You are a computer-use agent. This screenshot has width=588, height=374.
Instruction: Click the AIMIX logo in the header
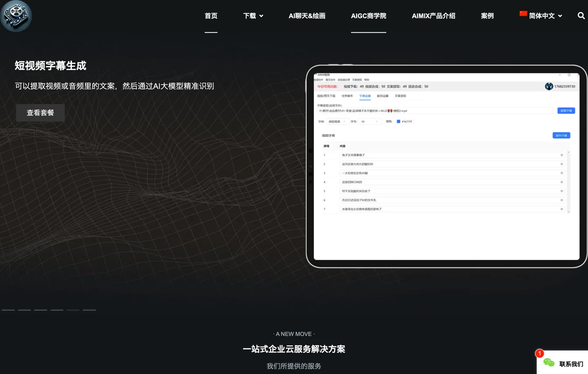coord(16,16)
